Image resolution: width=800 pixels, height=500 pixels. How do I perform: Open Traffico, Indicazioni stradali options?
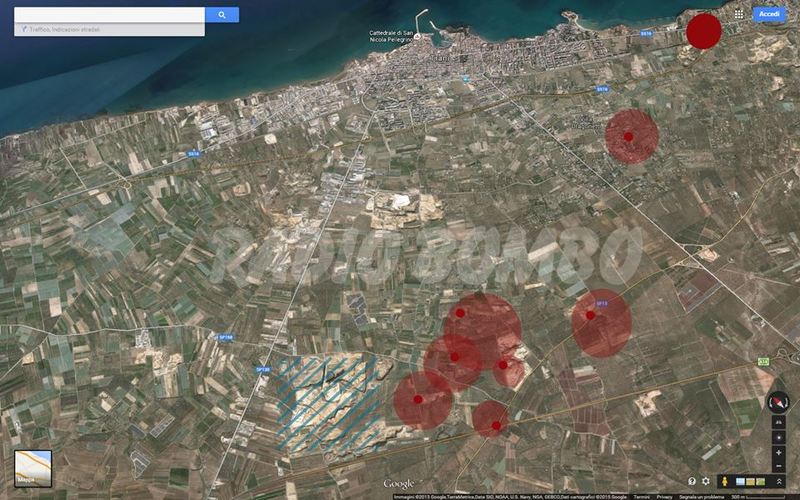tap(60, 30)
